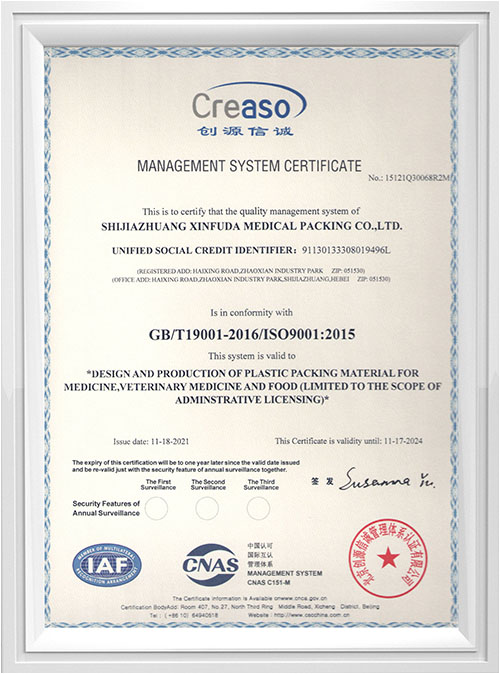This screenshot has width=500, height=674.
Task: Click the Susanna Yu signature
Action: pos(387,480)
